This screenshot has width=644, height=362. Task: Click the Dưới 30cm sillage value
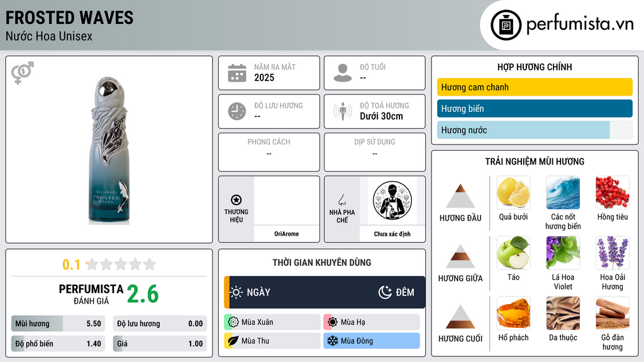[x=382, y=116]
